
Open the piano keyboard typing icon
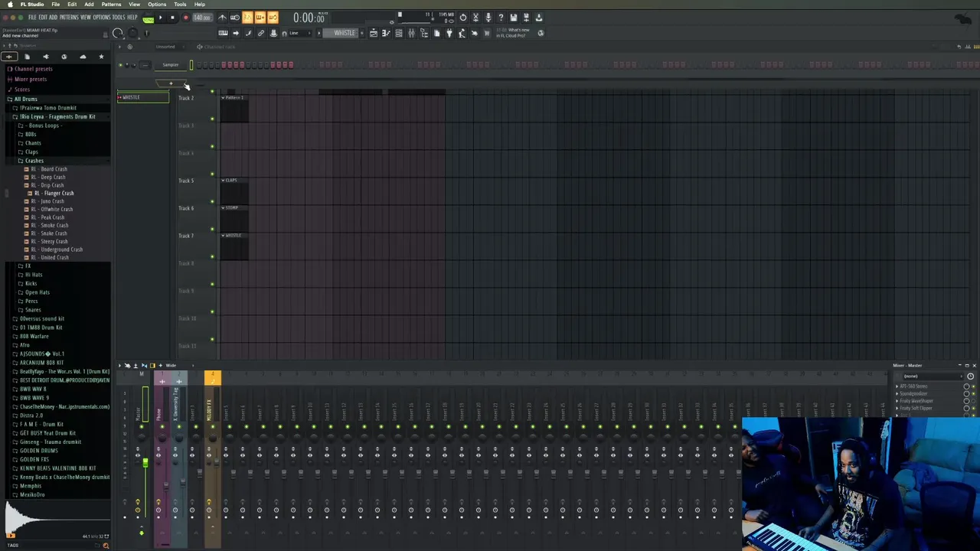pos(223,33)
